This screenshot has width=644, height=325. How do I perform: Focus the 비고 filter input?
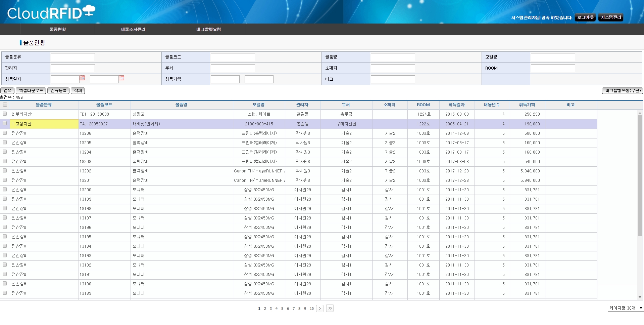point(393,79)
